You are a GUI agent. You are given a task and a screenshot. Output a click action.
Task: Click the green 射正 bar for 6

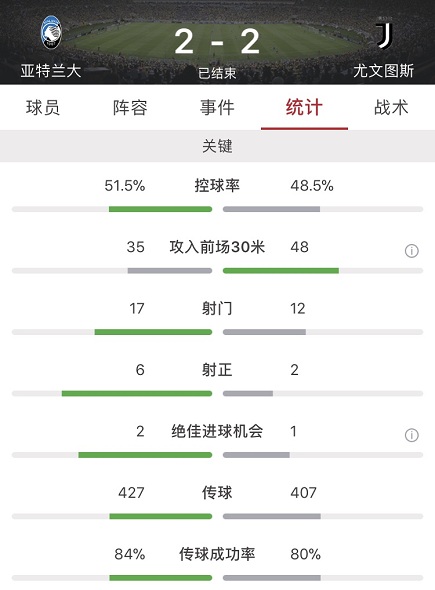click(137, 394)
